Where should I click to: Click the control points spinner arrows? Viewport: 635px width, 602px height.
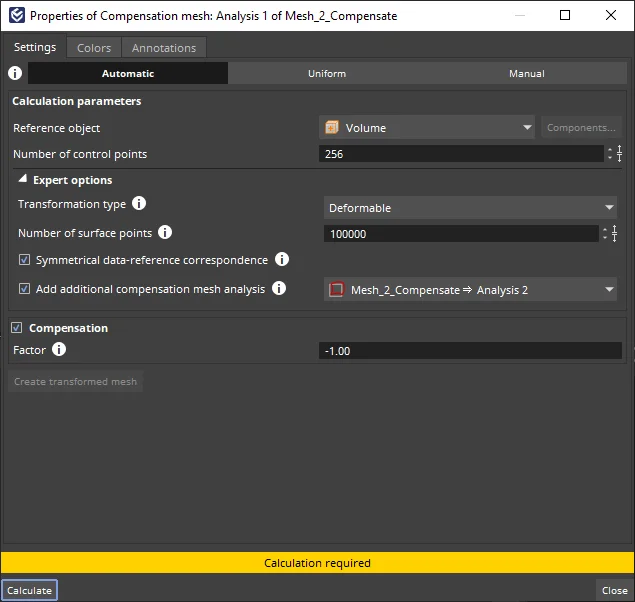coord(610,154)
